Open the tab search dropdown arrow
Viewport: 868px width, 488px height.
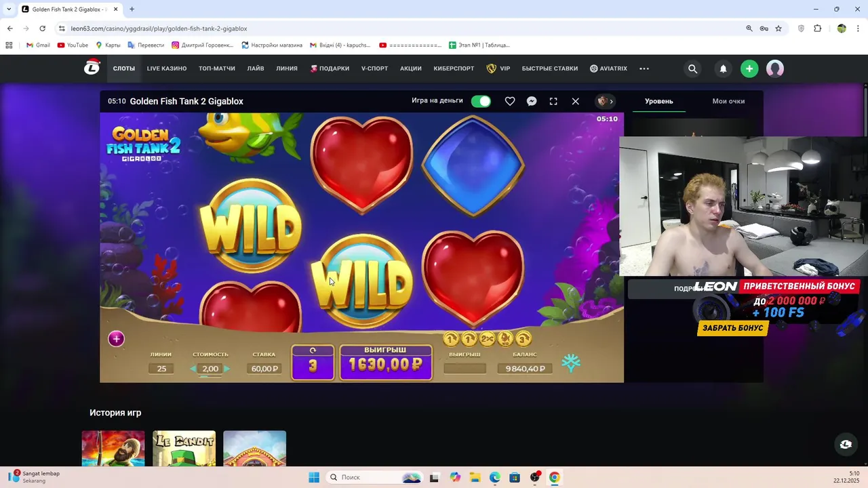(x=9, y=9)
